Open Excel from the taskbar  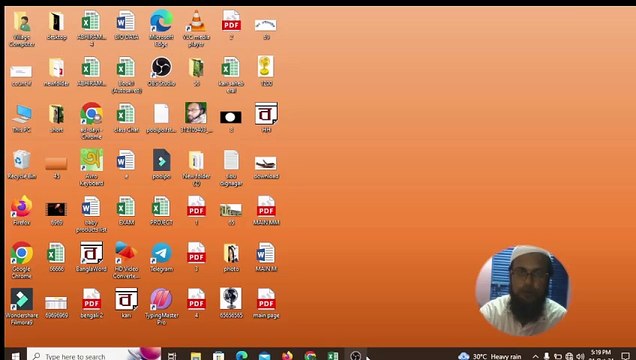(x=333, y=356)
